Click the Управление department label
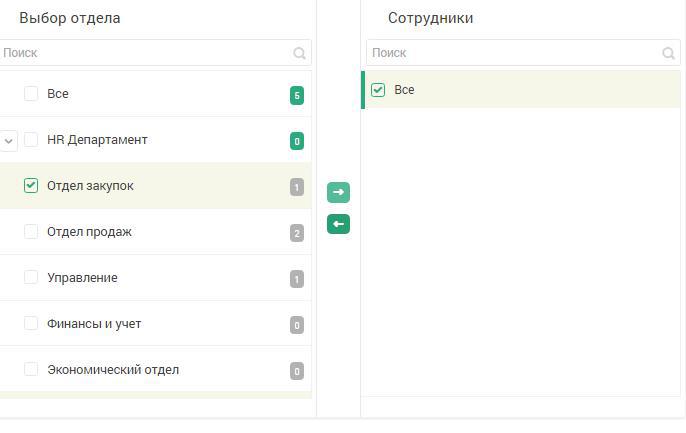Viewport: 686px width, 433px height. point(82,278)
